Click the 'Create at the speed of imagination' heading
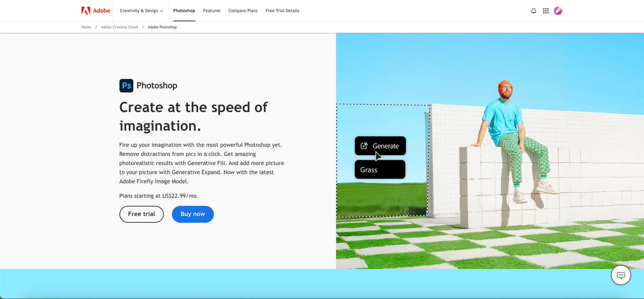Image resolution: width=644 pixels, height=299 pixels. pyautogui.click(x=193, y=116)
